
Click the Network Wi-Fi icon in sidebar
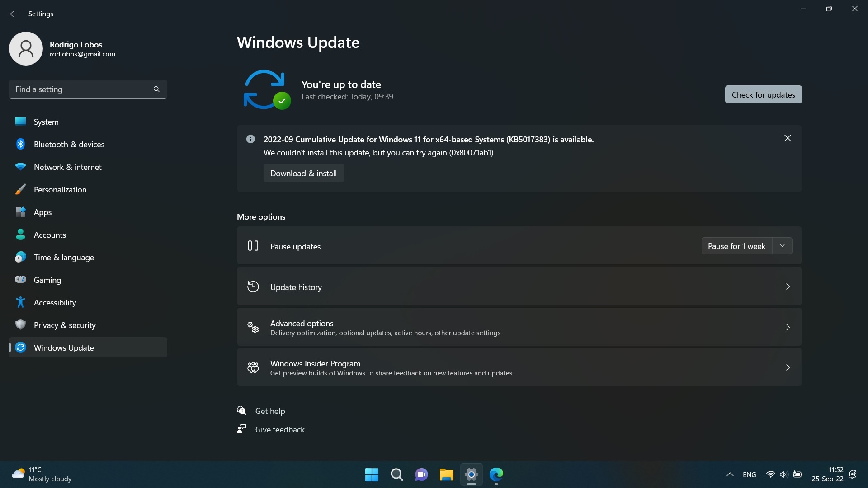pos(20,167)
